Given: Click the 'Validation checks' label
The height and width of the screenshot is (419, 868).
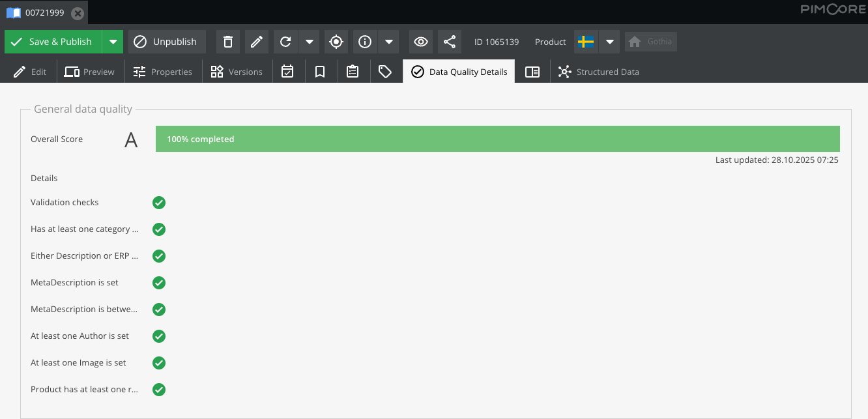Looking at the screenshot, I should (x=65, y=202).
